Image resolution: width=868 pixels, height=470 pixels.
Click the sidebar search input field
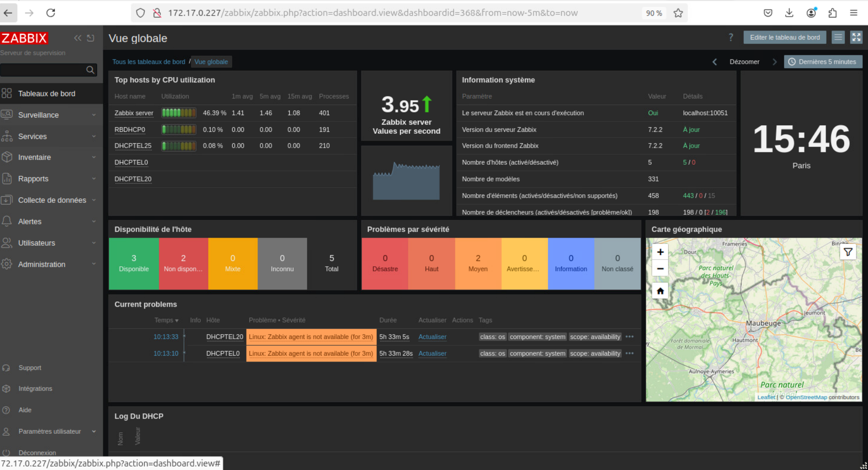[x=43, y=70]
